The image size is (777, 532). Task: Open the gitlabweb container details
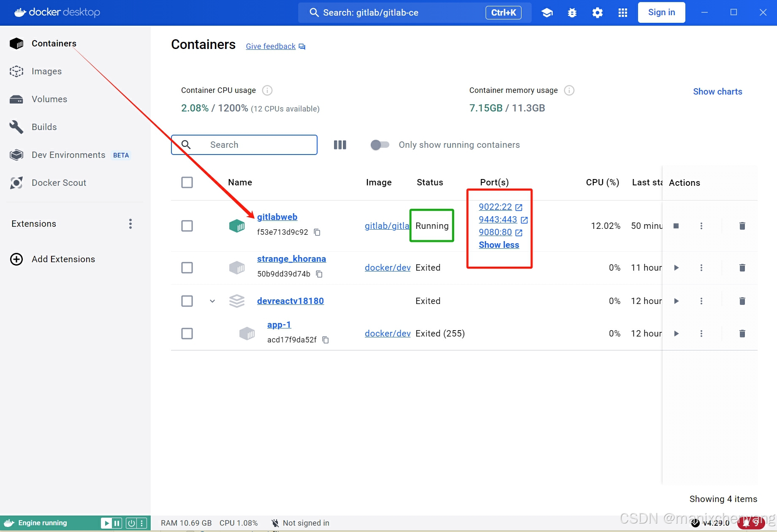pos(277,217)
